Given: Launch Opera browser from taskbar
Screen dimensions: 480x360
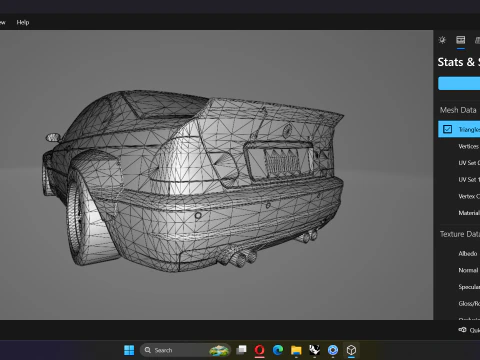Looking at the screenshot, I should [x=260, y=350].
